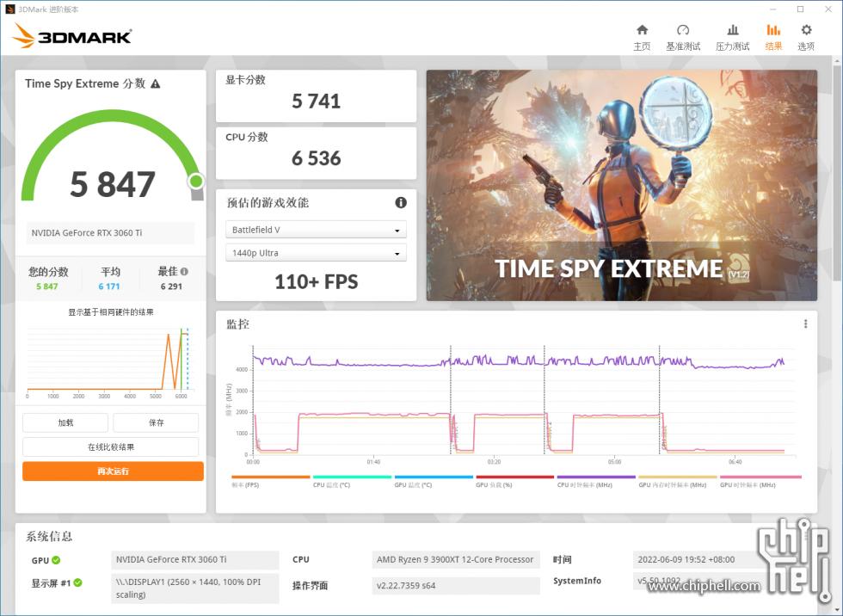The height and width of the screenshot is (616, 843).
Task: Open the 1440p Ultra resolution dropdown
Action: 316,253
